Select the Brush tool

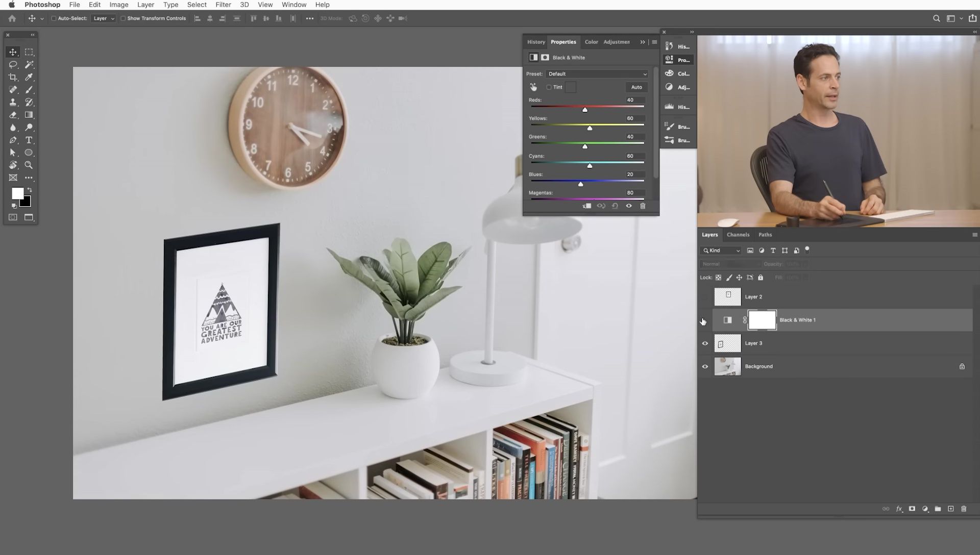tap(29, 90)
